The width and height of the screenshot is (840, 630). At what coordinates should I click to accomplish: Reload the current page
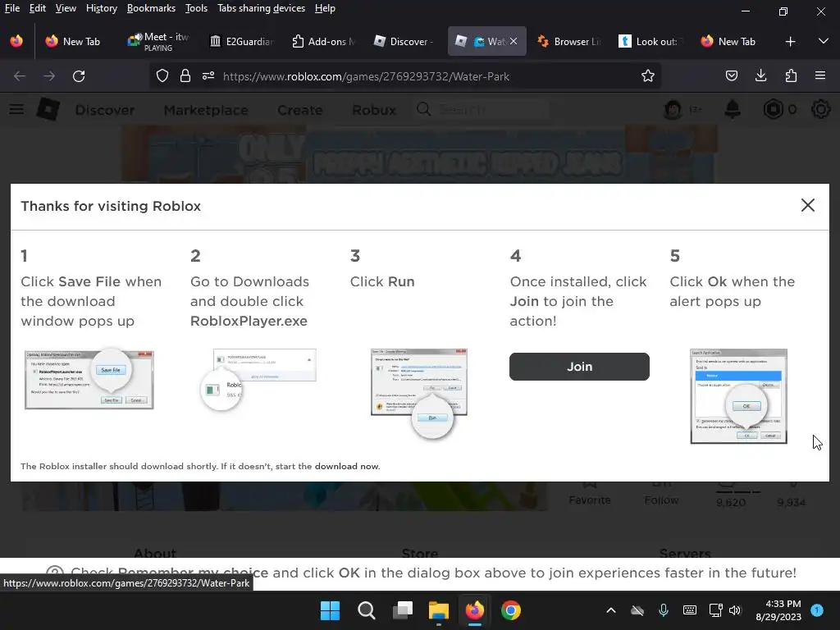pyautogui.click(x=79, y=76)
